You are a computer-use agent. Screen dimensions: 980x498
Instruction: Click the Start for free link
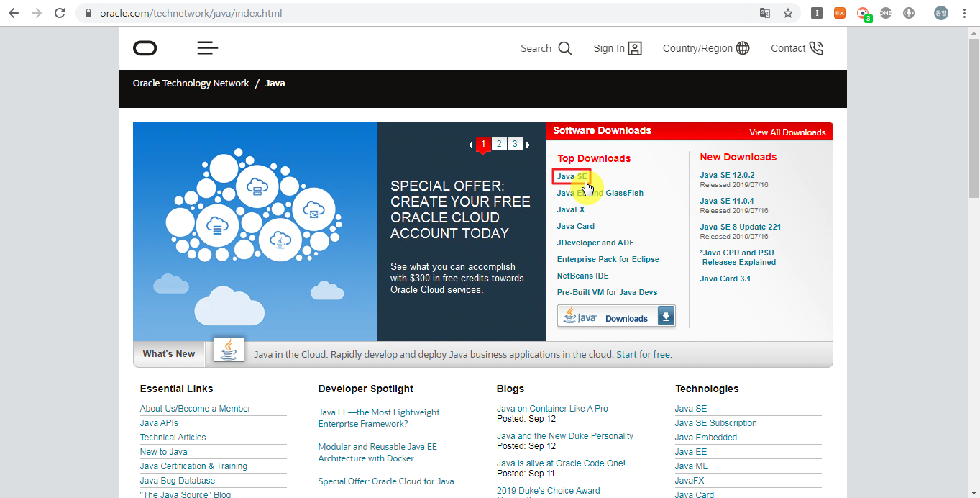tap(644, 355)
